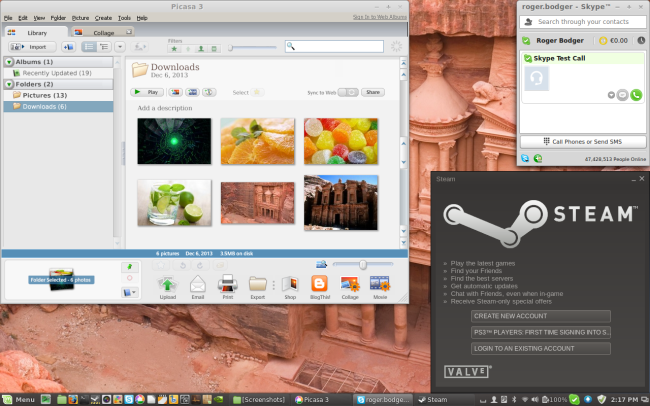Collapse the Albums section

pyautogui.click(x=9, y=62)
